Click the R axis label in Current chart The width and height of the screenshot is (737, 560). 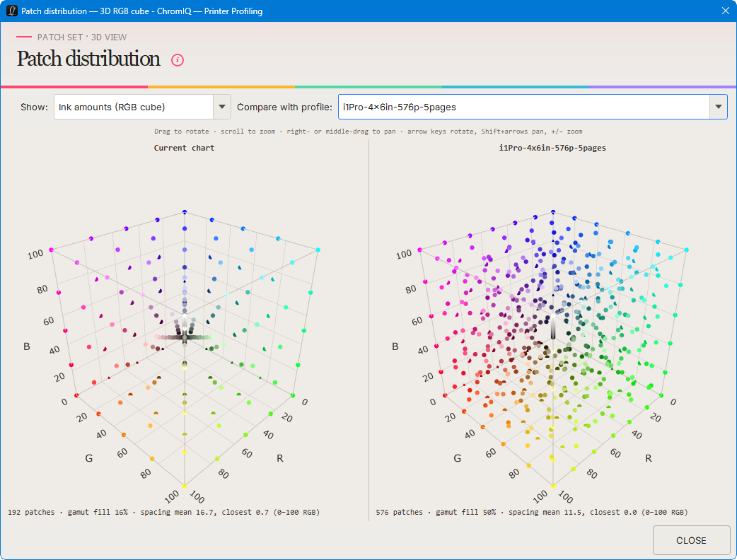[x=280, y=458]
